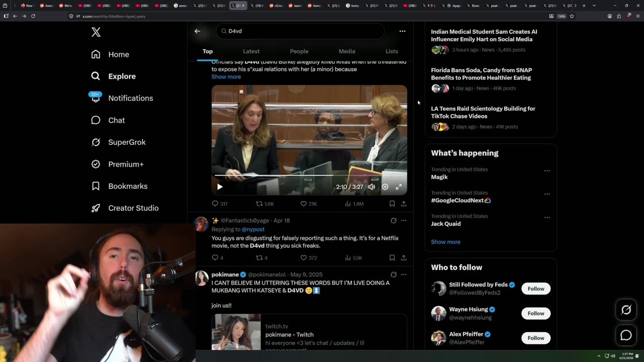Viewport: 644px width, 362px height.
Task: Expand hidden system tray icons
Action: 599,356
